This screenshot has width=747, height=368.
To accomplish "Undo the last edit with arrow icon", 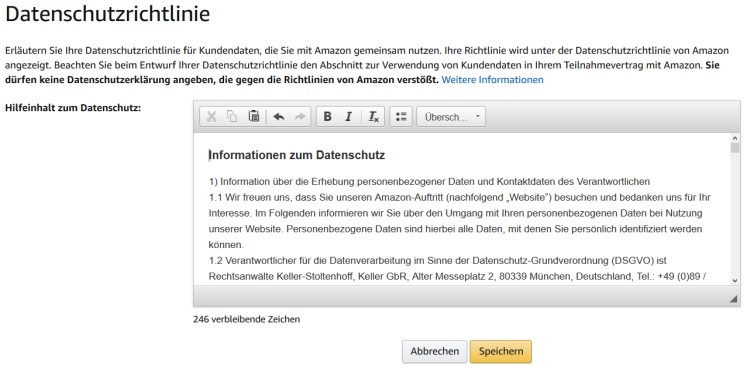I will click(x=279, y=116).
